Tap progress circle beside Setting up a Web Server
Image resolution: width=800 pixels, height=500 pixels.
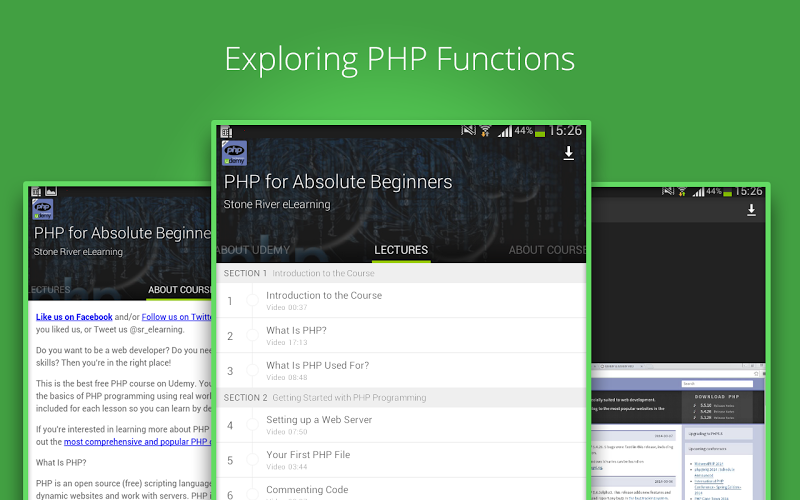click(253, 424)
